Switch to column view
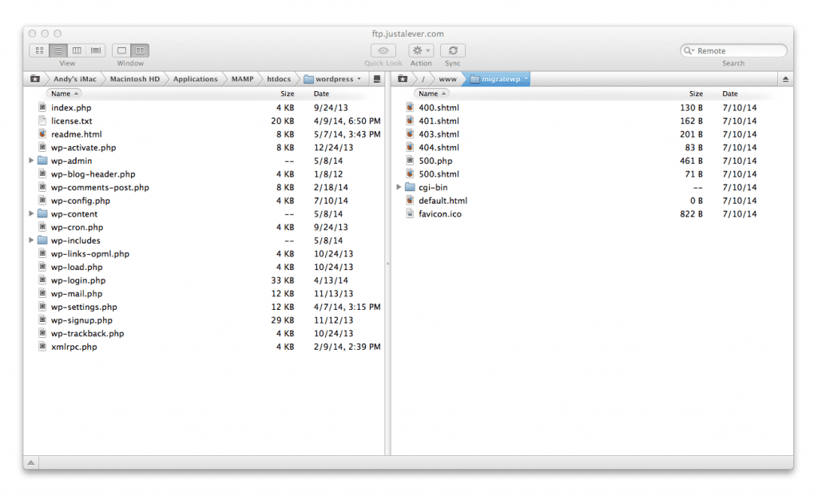 77,50
